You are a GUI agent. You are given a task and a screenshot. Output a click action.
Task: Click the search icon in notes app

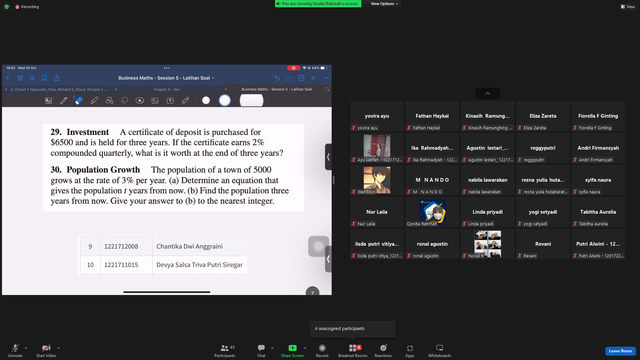32,78
